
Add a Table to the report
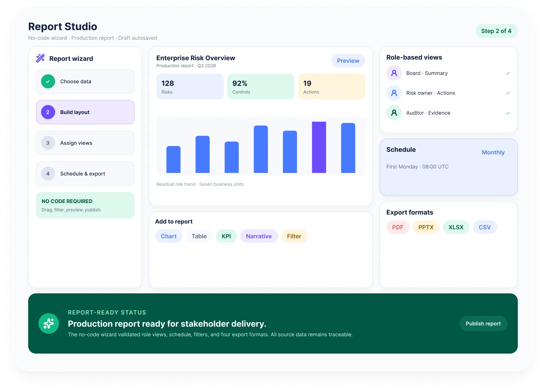tap(199, 236)
